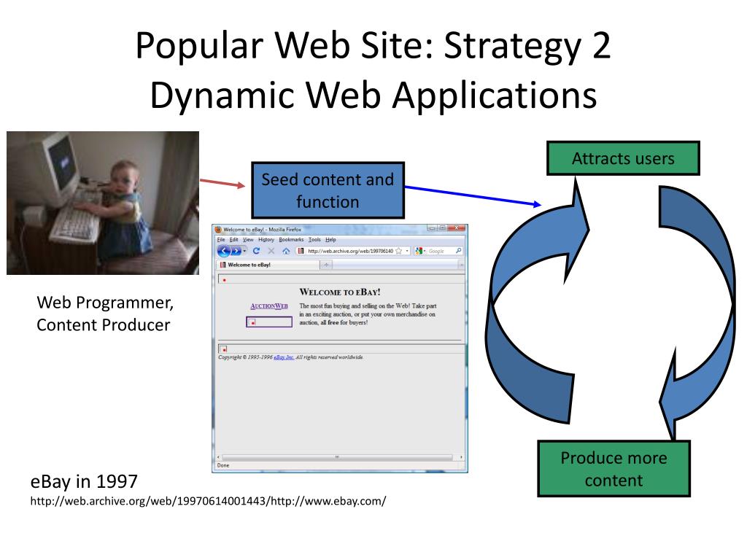Follow the AuctionWeb link

click(269, 306)
